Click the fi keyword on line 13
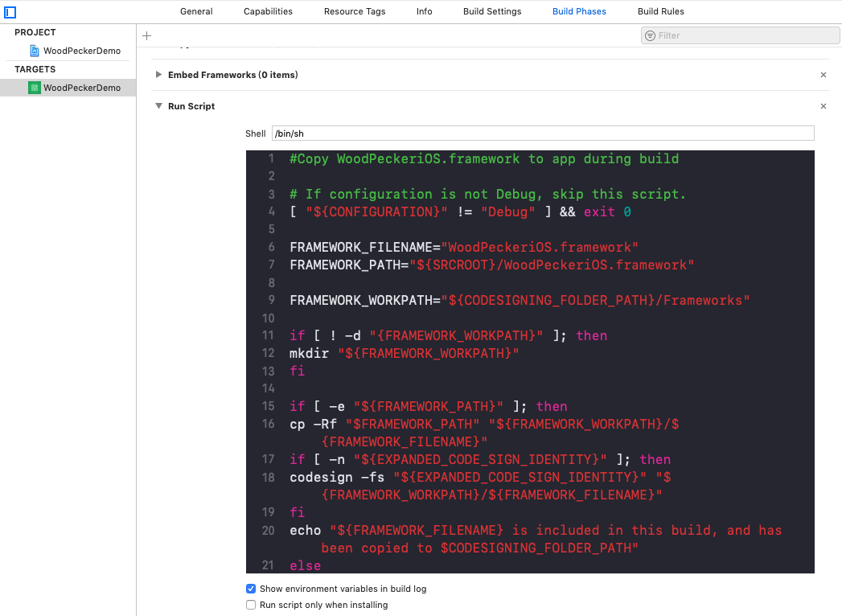 pyautogui.click(x=297, y=371)
